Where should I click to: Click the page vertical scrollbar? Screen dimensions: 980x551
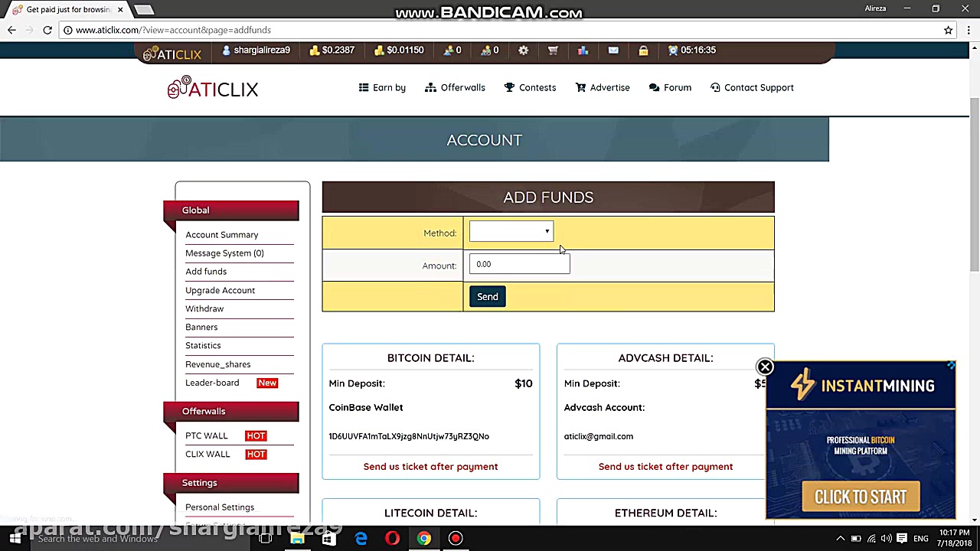(974, 184)
